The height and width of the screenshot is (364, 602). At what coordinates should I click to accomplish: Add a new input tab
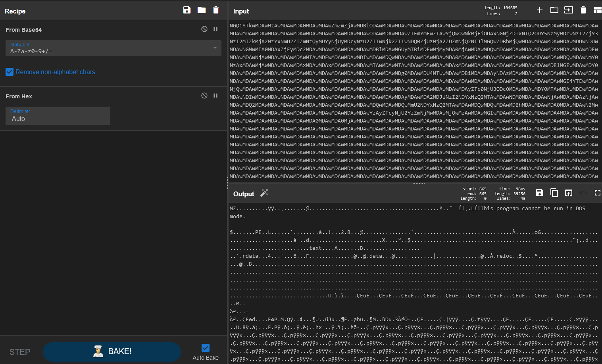540,10
